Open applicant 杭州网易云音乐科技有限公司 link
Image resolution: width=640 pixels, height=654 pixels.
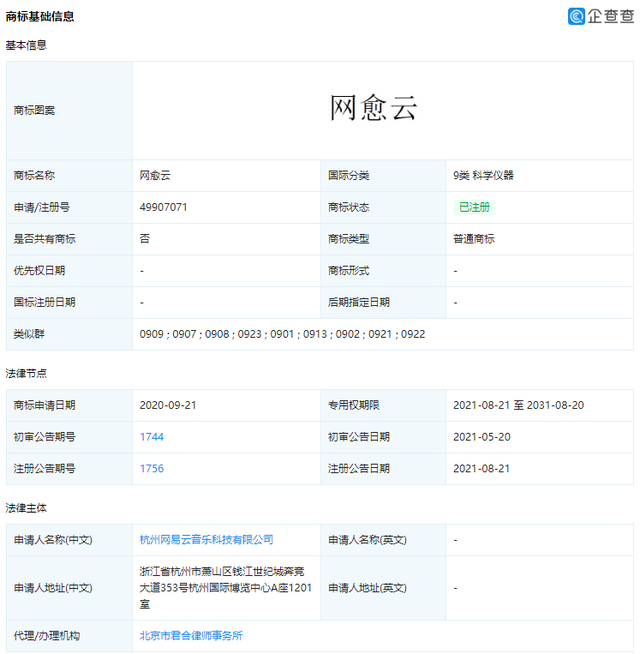point(206,539)
